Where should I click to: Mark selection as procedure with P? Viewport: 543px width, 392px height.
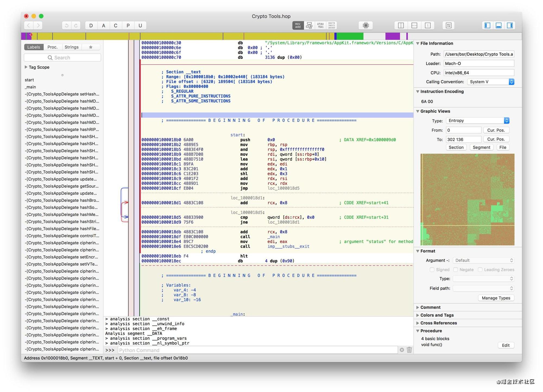pyautogui.click(x=128, y=26)
